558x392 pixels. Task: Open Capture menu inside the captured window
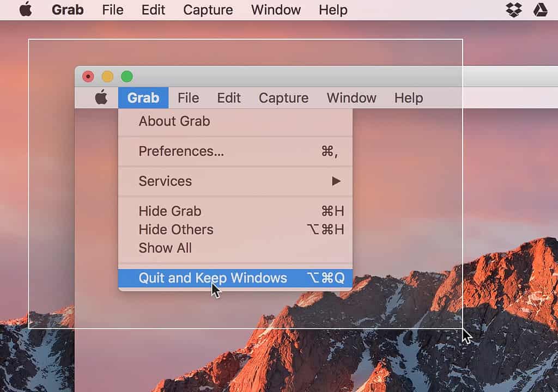[x=283, y=98]
